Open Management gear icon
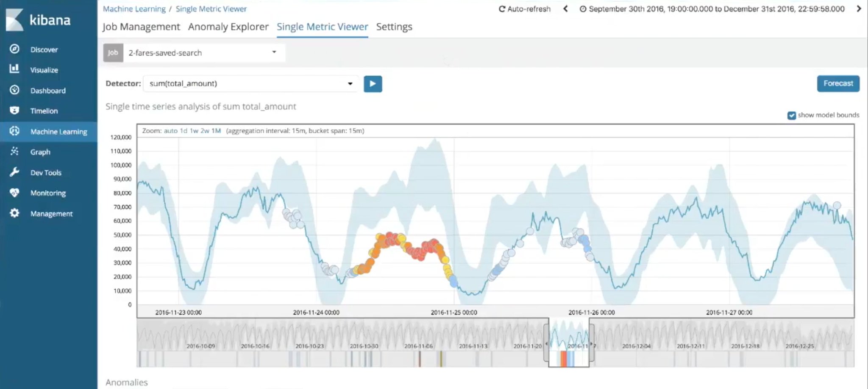Image resolution: width=868 pixels, height=389 pixels. coord(14,213)
